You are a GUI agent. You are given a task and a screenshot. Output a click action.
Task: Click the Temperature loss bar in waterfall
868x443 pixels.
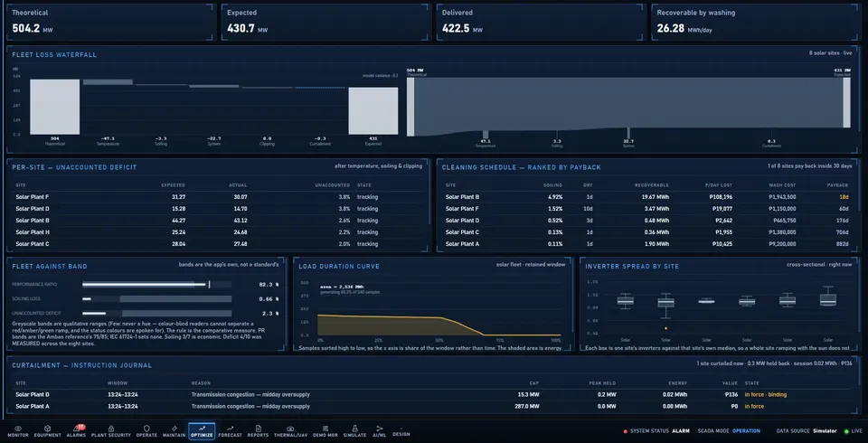(108, 82)
